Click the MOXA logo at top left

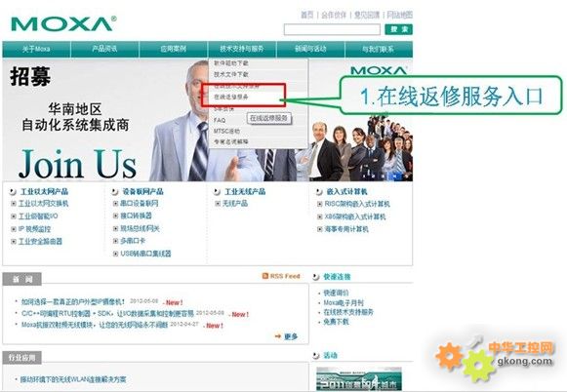coord(63,23)
